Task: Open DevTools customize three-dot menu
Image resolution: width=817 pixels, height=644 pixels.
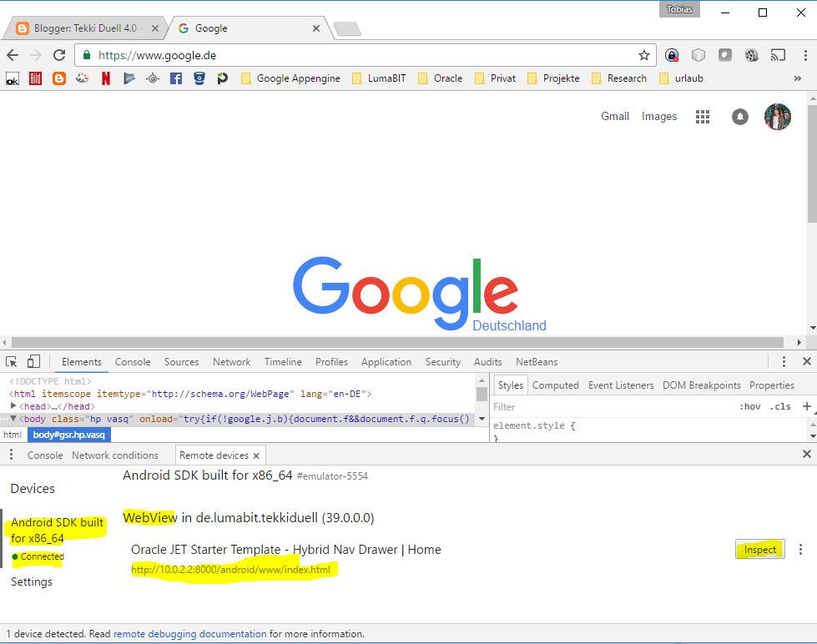Action: coord(784,361)
